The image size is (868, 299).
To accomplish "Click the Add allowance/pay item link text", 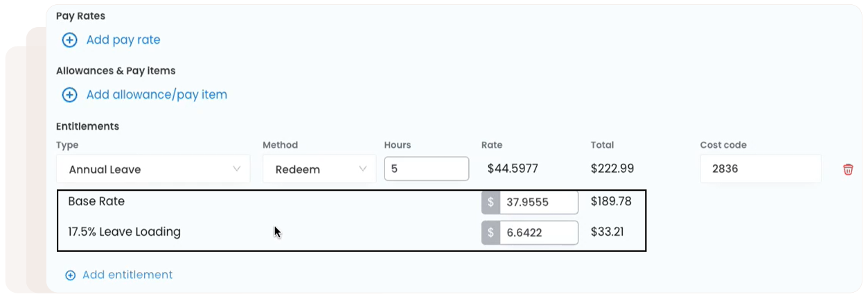I will 157,95.
